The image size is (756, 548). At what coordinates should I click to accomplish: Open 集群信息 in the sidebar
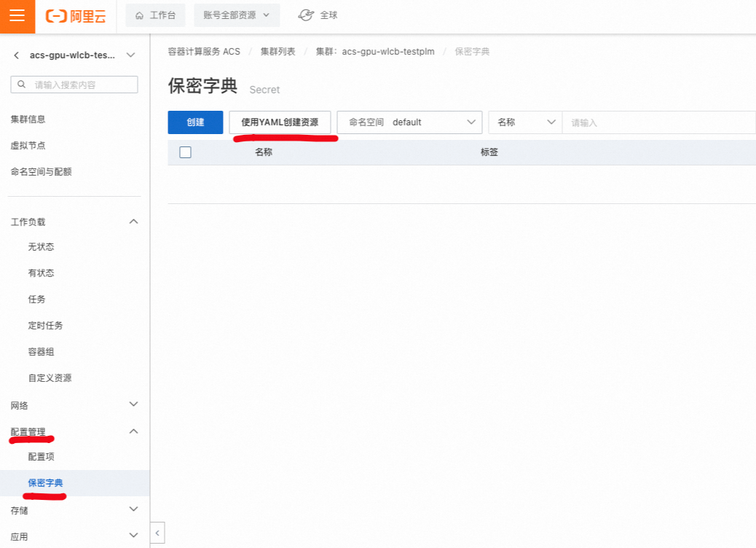click(28, 120)
